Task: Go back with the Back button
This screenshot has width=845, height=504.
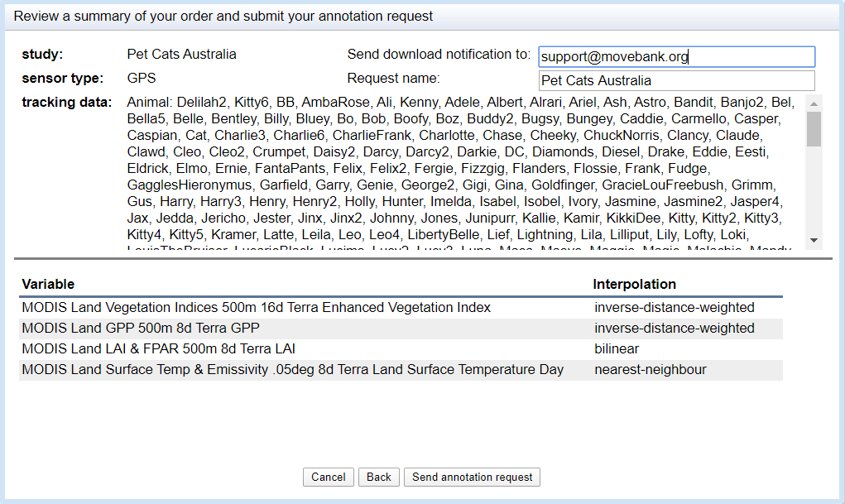Action: 379,477
